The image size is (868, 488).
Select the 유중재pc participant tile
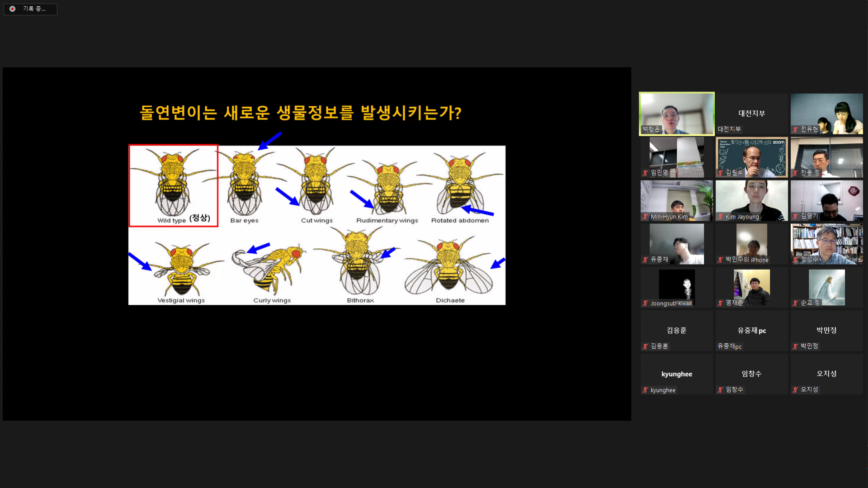tap(752, 331)
